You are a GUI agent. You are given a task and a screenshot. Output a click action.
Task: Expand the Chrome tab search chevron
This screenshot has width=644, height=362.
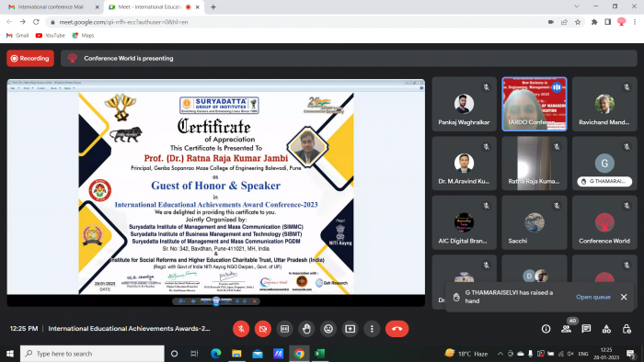(x=577, y=6)
